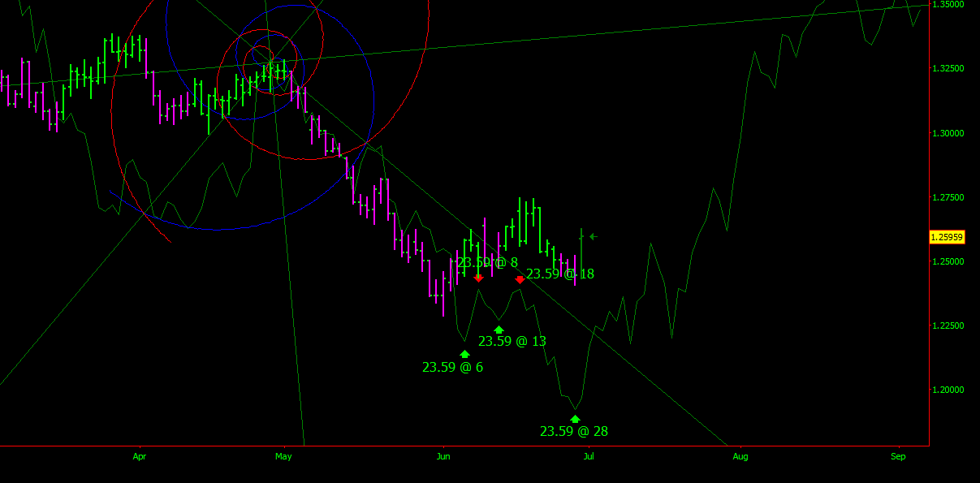Click the 1.20000 price axis label

(x=949, y=390)
